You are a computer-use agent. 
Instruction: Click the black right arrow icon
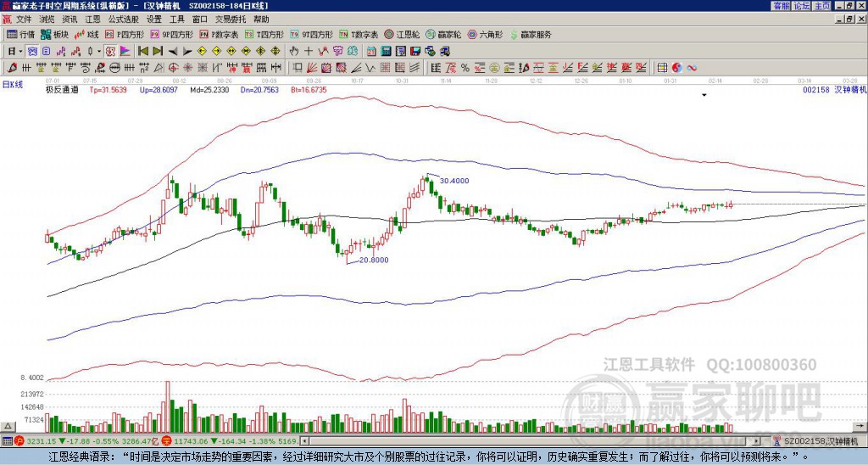(x=187, y=52)
